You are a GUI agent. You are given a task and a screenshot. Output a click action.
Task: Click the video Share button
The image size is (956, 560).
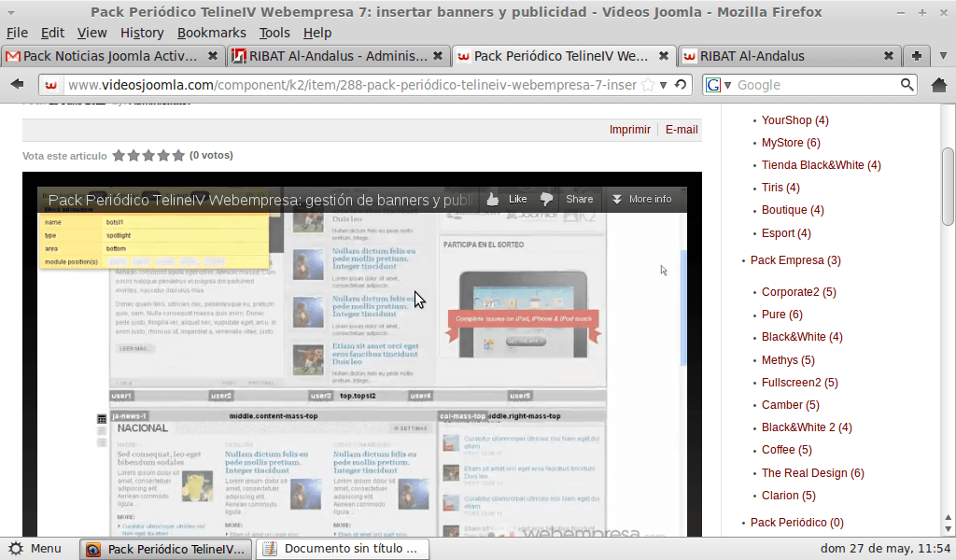[579, 199]
